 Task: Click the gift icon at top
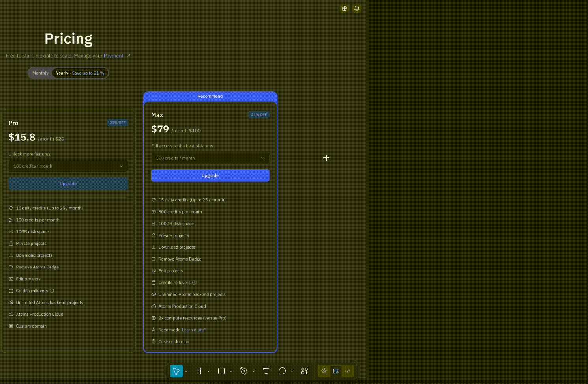[x=345, y=8]
